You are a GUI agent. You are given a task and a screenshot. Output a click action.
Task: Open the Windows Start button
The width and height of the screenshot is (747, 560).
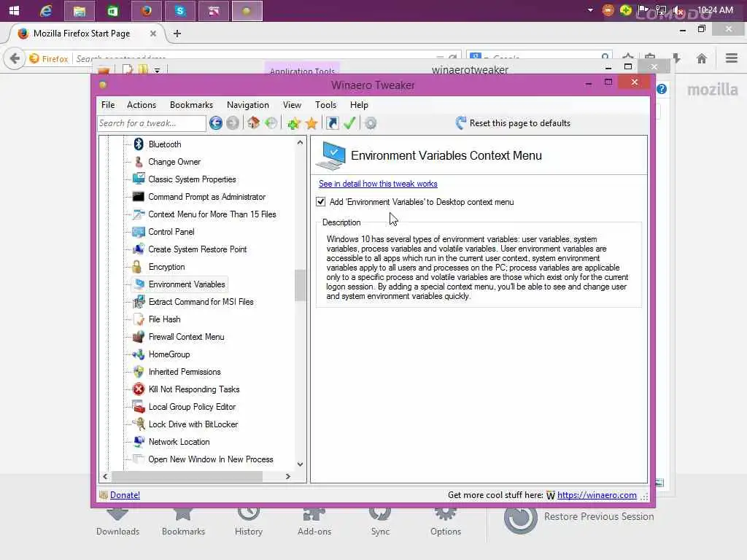[15, 10]
